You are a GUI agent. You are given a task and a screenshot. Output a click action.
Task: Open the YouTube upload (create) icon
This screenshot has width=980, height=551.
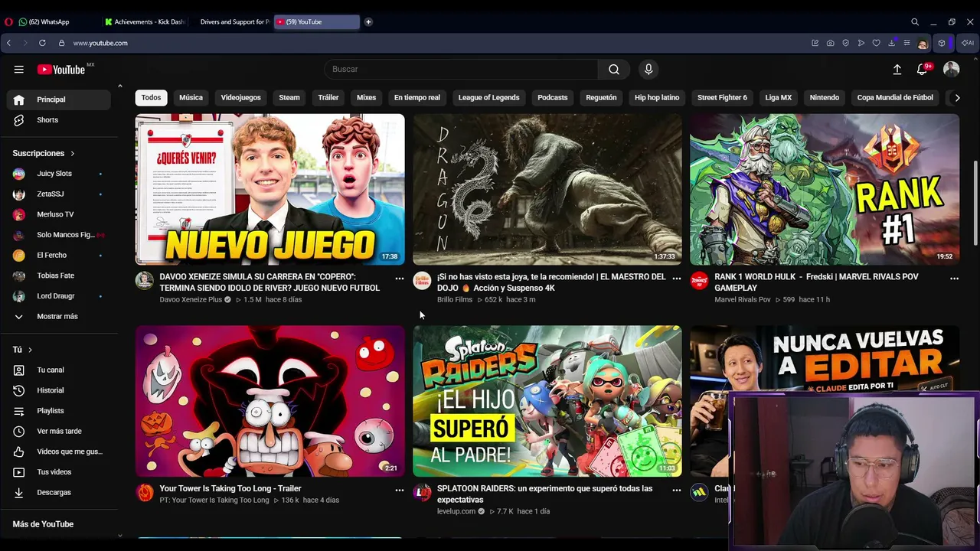[897, 70]
